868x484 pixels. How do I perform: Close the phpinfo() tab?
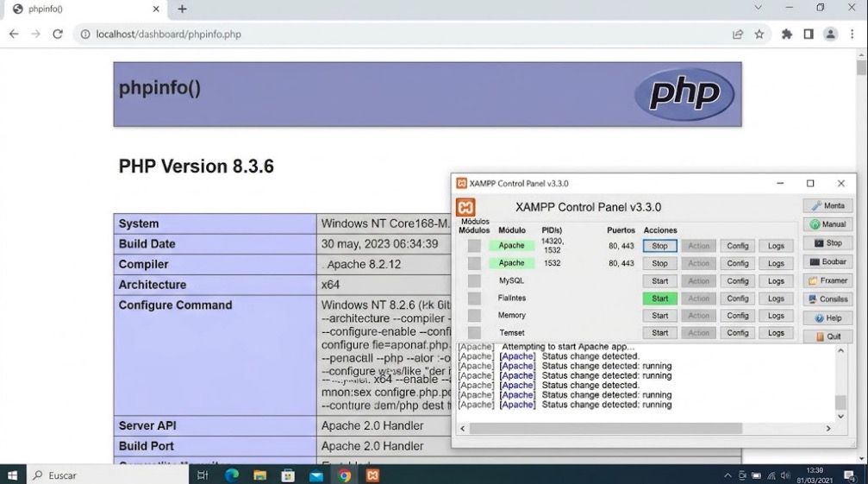[156, 9]
